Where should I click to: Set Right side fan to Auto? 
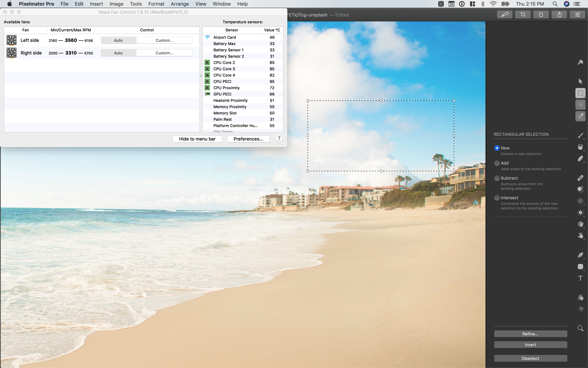[118, 53]
